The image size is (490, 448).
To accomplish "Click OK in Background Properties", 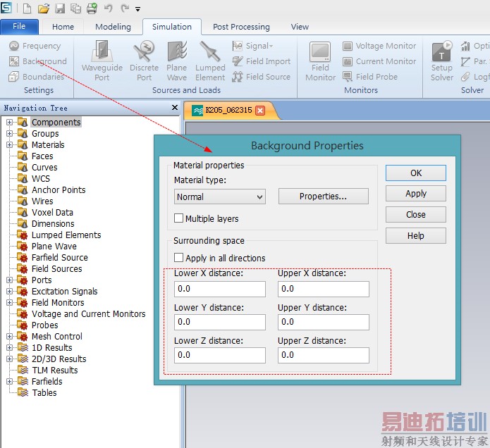I will [416, 173].
